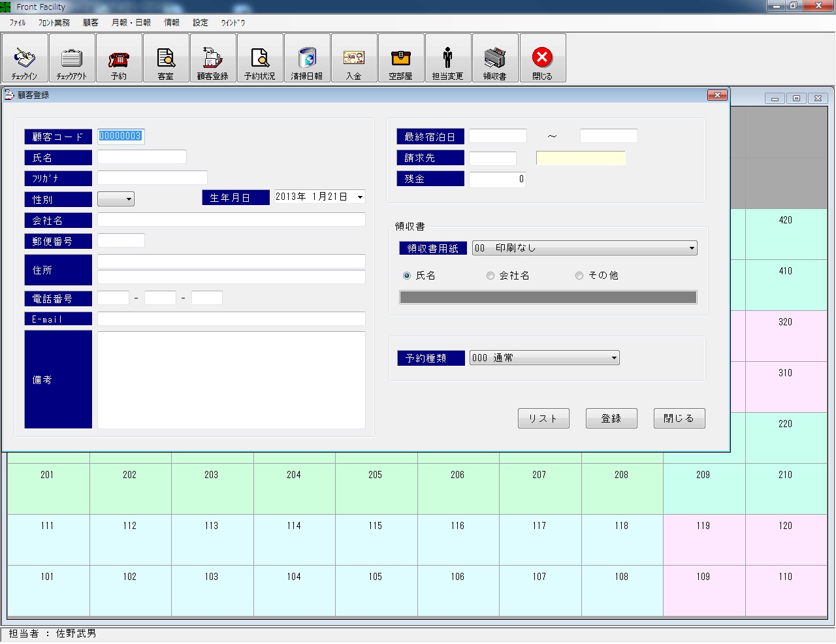Open the 入金 payment icon

click(354, 58)
